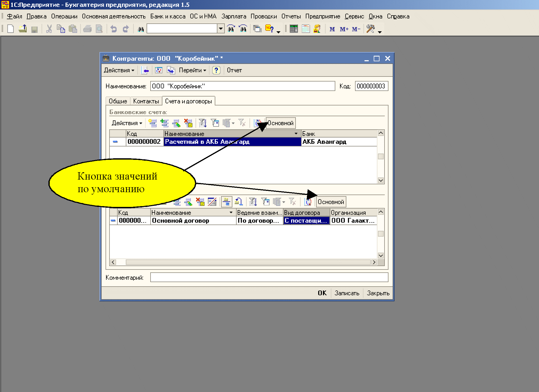Open the windows list icon in the main toolbar
539x392 pixels.
click(x=257, y=29)
